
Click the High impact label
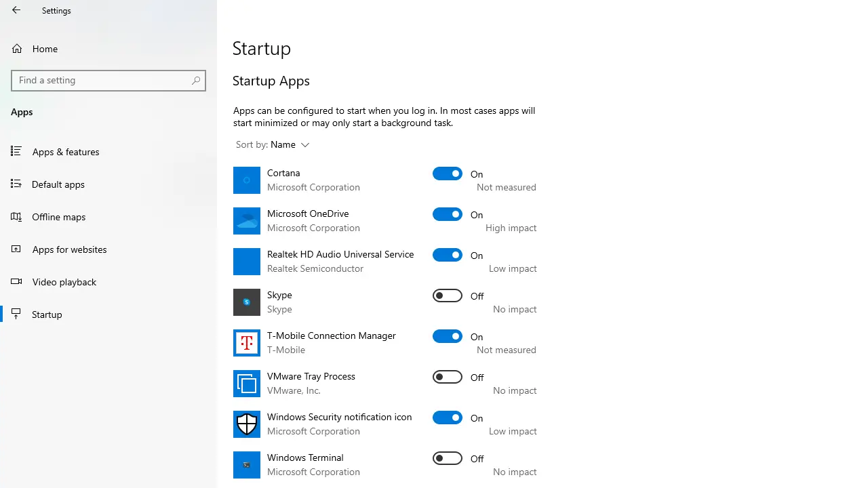tap(511, 228)
